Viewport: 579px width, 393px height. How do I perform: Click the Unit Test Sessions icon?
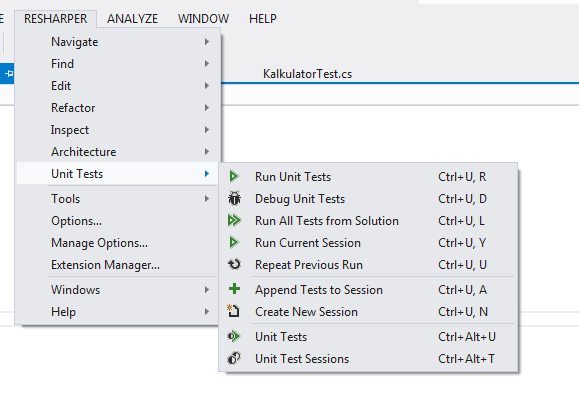(x=234, y=358)
